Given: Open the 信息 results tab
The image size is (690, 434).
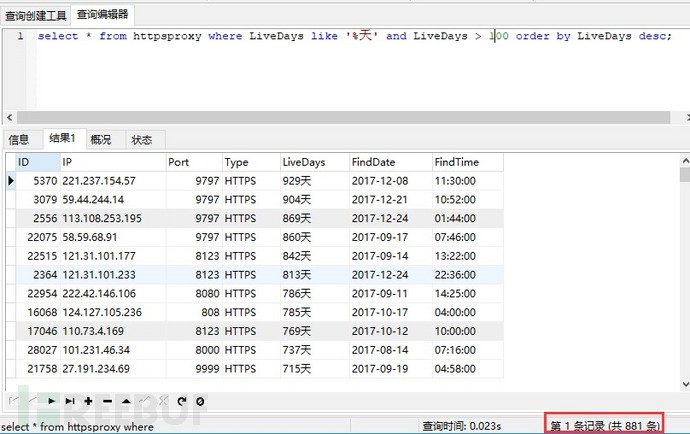Looking at the screenshot, I should pyautogui.click(x=18, y=140).
